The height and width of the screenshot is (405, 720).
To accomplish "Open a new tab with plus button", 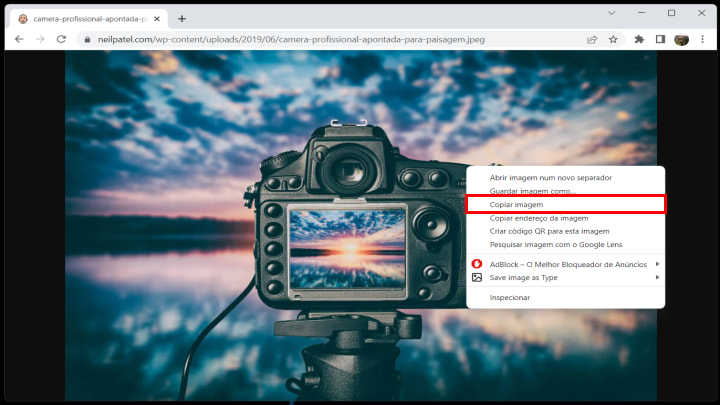I will (x=182, y=19).
